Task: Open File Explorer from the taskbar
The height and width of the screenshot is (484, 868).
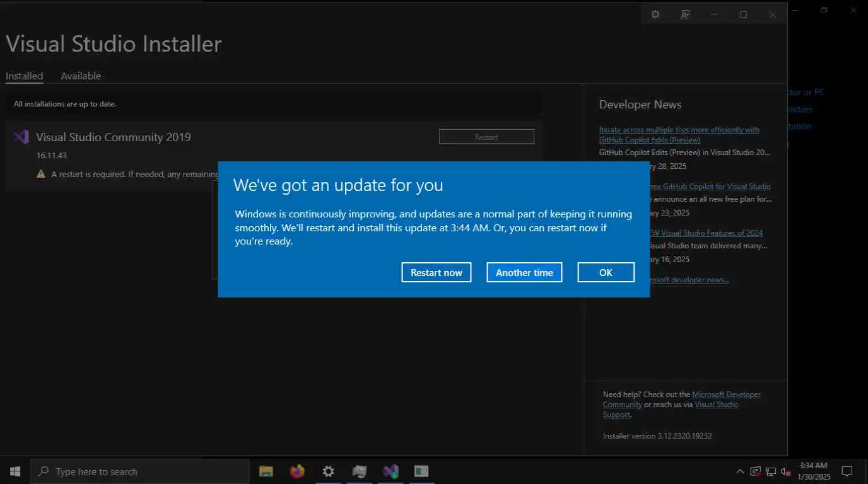Action: tap(266, 471)
